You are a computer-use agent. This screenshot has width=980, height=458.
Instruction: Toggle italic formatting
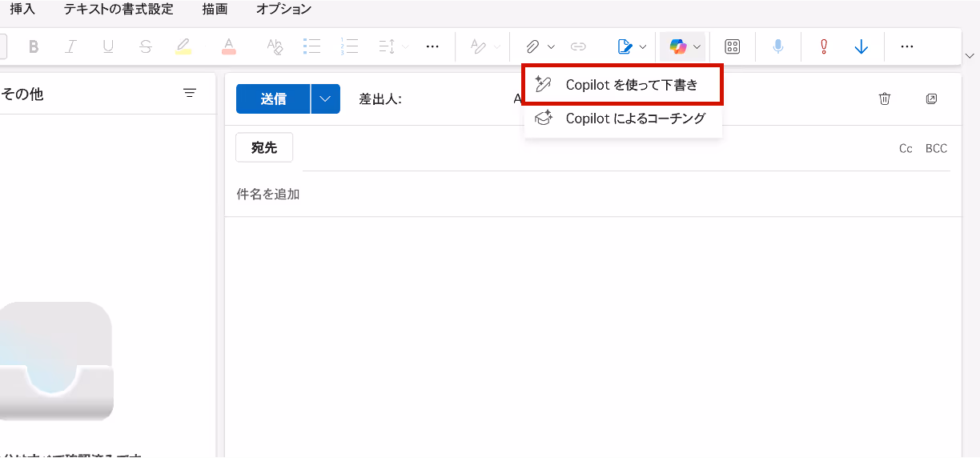(x=70, y=47)
